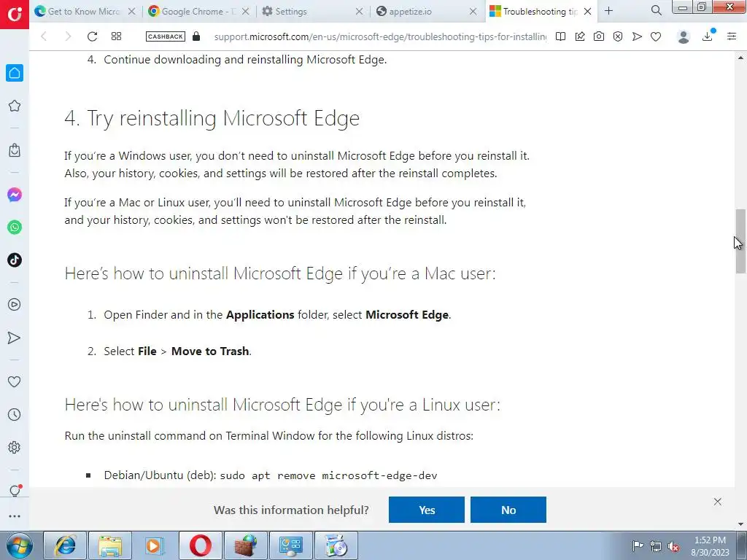Image resolution: width=747 pixels, height=560 pixels.
Task: Open Facebook Messenger in the sidebar
Action: click(x=15, y=195)
